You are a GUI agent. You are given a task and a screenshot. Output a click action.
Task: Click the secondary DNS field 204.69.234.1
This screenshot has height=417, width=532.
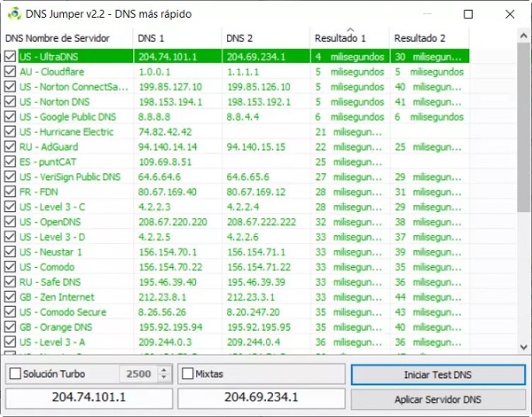pyautogui.click(x=262, y=397)
